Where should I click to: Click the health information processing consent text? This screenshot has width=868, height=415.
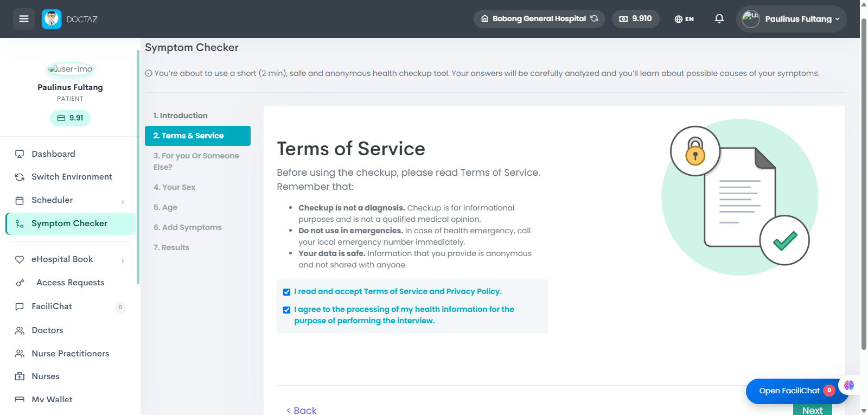[404, 315]
